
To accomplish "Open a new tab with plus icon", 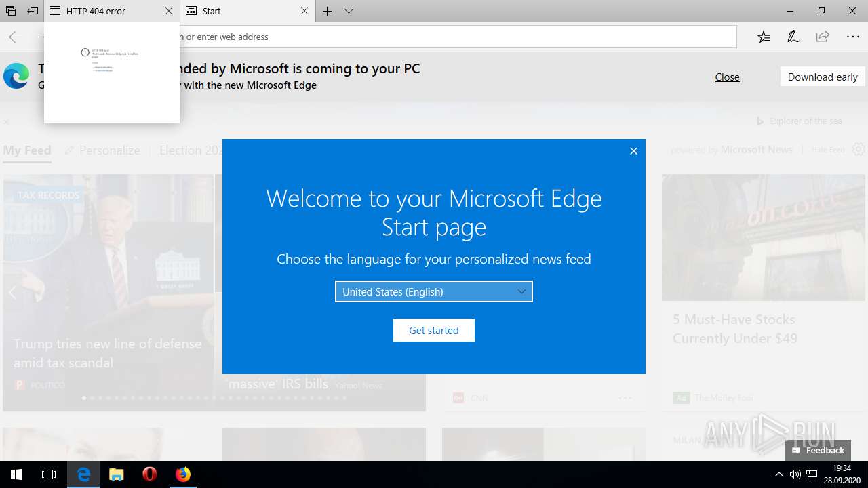I will (x=328, y=11).
